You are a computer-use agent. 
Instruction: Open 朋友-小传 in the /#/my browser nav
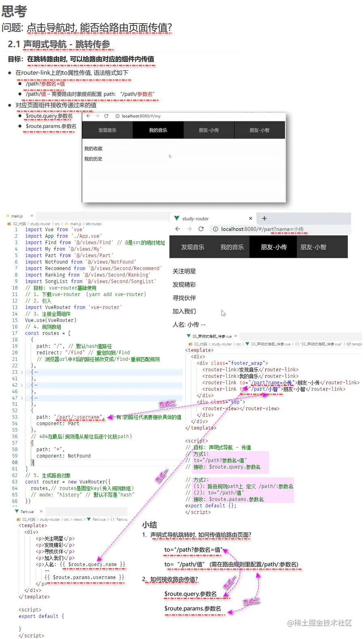pyautogui.click(x=209, y=130)
